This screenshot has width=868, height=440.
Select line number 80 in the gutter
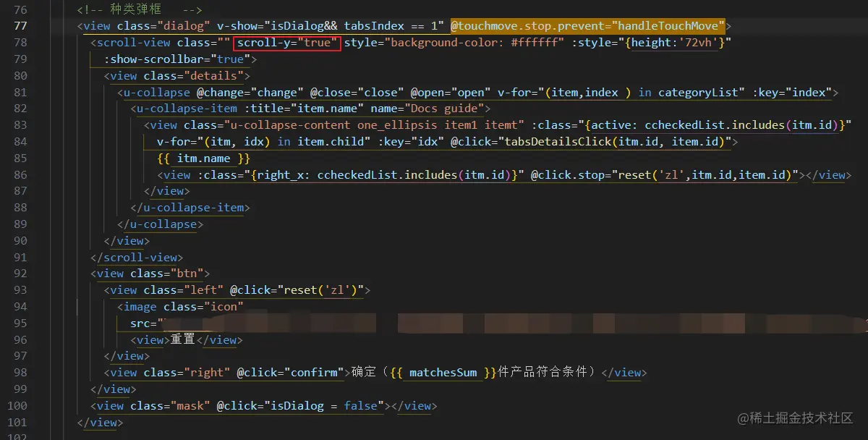[20, 76]
